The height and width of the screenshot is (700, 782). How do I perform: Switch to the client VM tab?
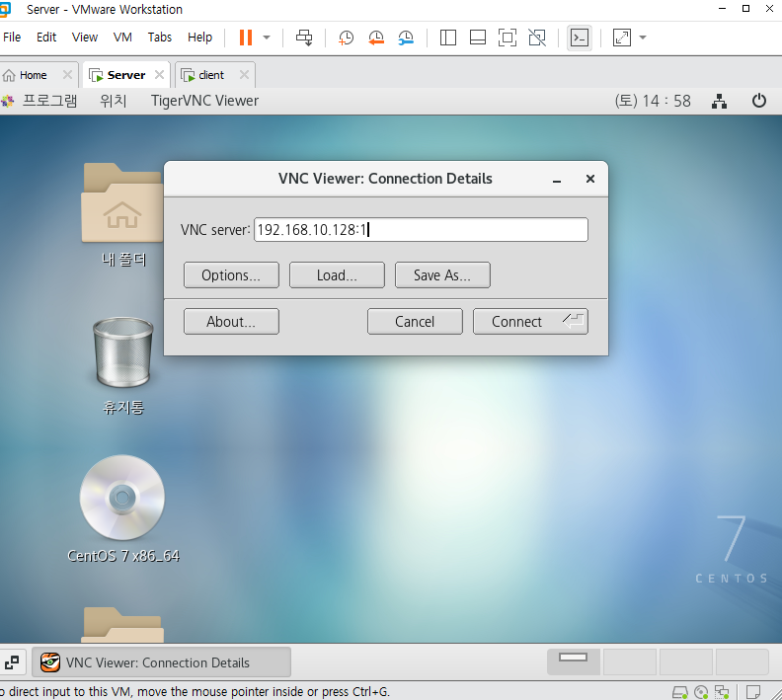(x=211, y=75)
